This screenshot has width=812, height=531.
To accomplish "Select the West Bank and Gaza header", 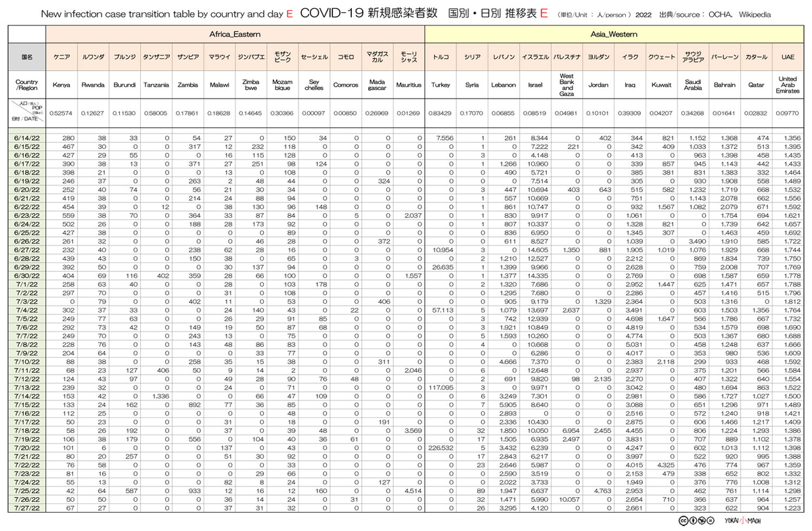I will coord(567,85).
